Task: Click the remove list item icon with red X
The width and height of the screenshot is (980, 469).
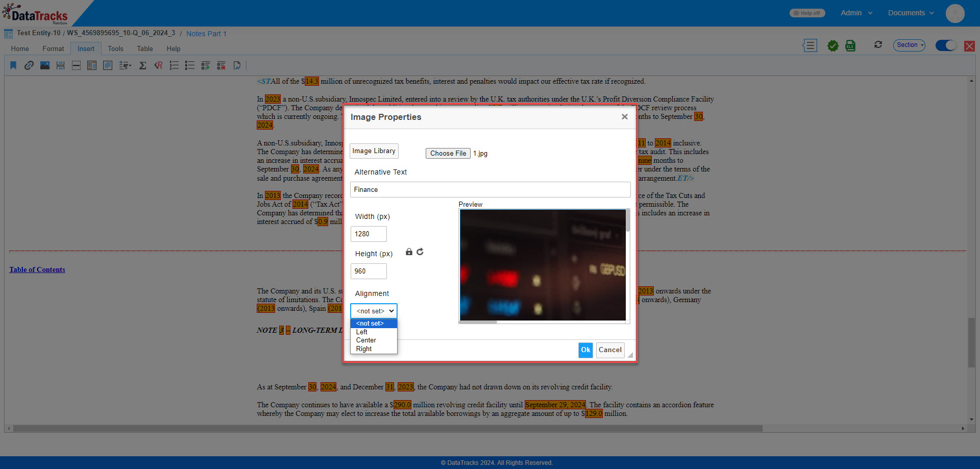Action: coord(221,65)
